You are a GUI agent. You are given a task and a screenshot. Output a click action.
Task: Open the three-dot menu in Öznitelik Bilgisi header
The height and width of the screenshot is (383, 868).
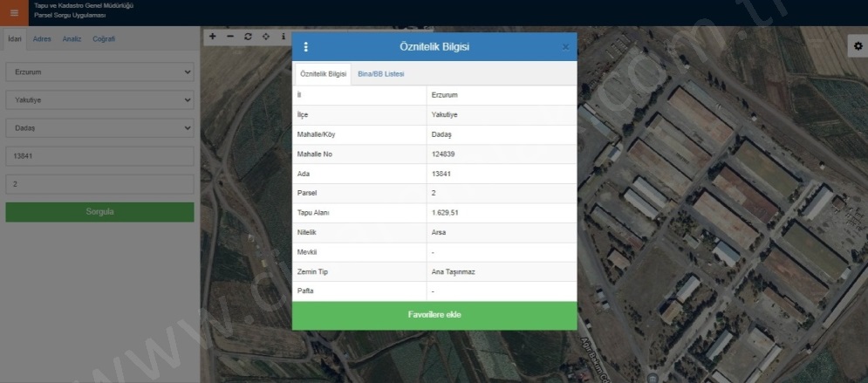(305, 46)
